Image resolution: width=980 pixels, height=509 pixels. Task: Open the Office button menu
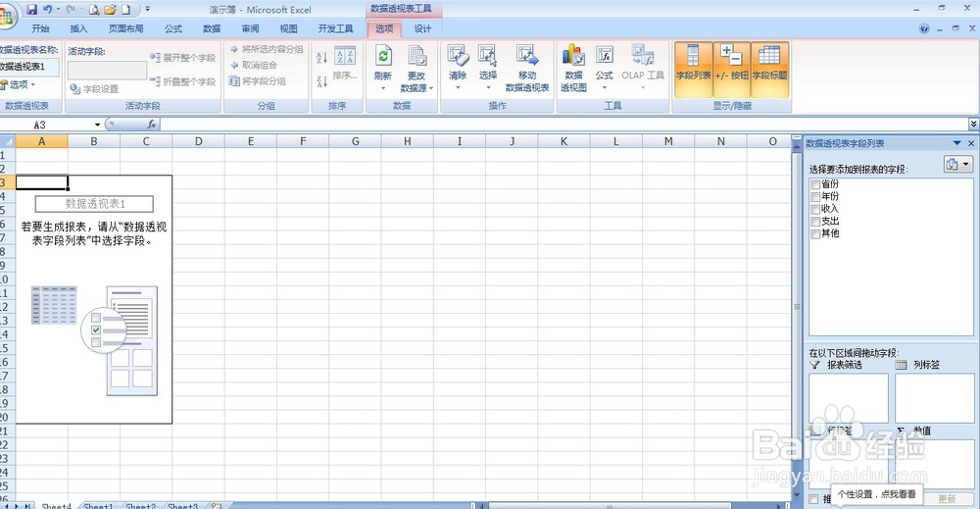pos(6,16)
